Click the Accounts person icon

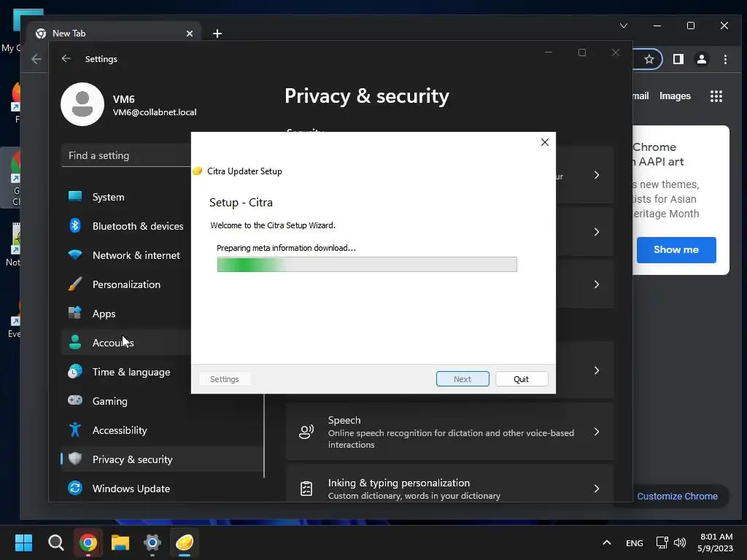pos(75,342)
